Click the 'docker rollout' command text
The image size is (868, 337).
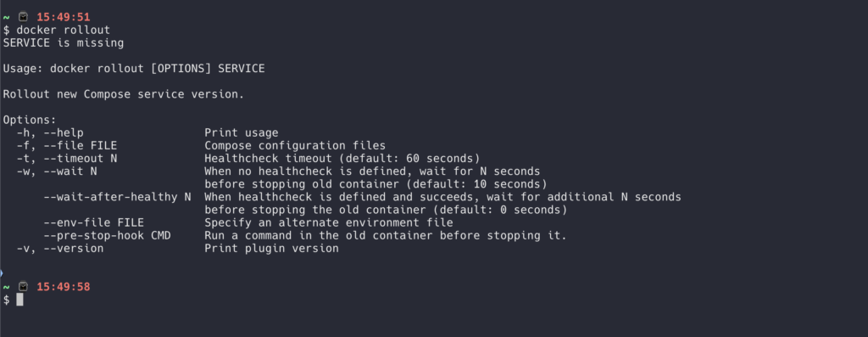tap(64, 30)
